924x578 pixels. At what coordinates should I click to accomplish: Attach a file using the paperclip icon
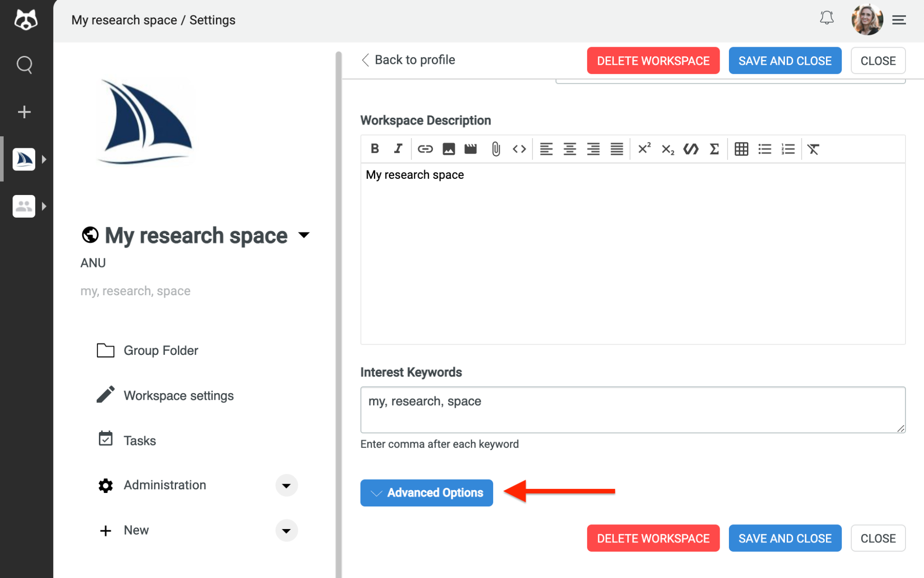pos(496,149)
